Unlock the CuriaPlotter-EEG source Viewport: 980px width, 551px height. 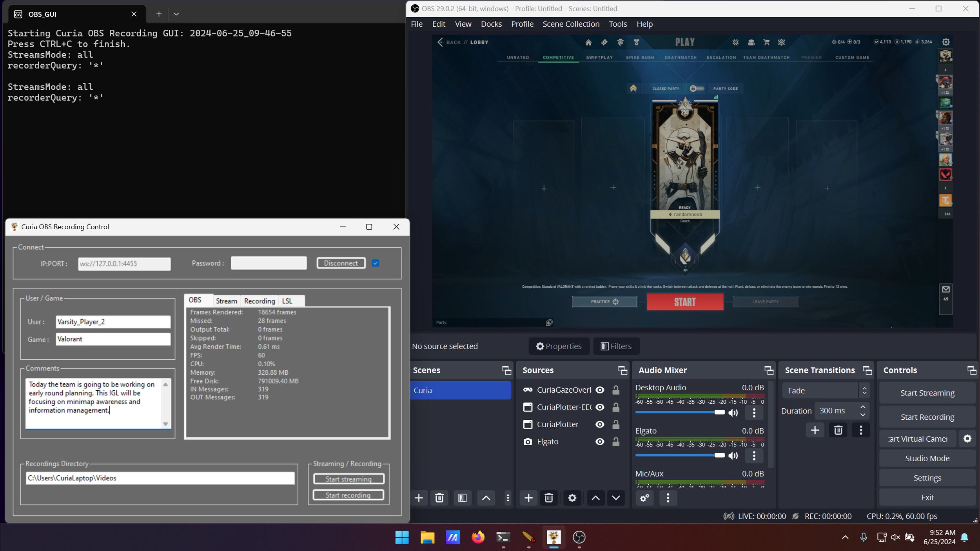616,407
